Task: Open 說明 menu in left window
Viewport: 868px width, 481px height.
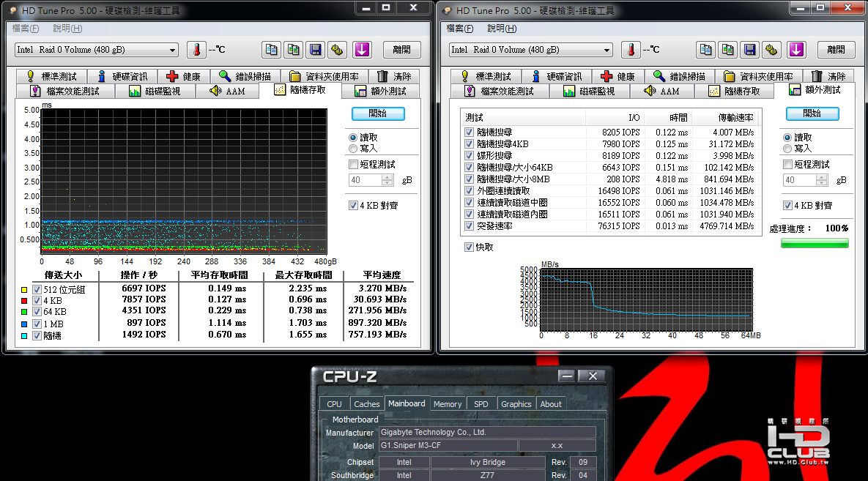Action: (x=67, y=29)
